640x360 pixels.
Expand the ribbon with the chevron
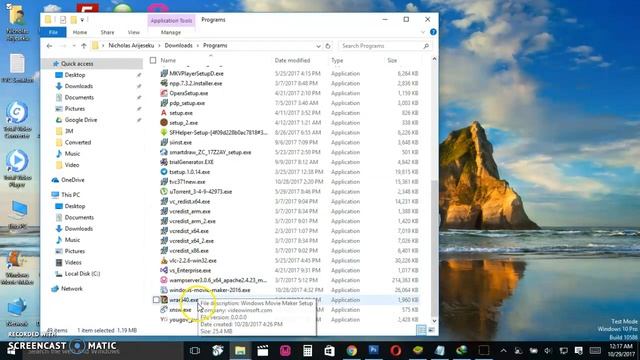(423, 32)
